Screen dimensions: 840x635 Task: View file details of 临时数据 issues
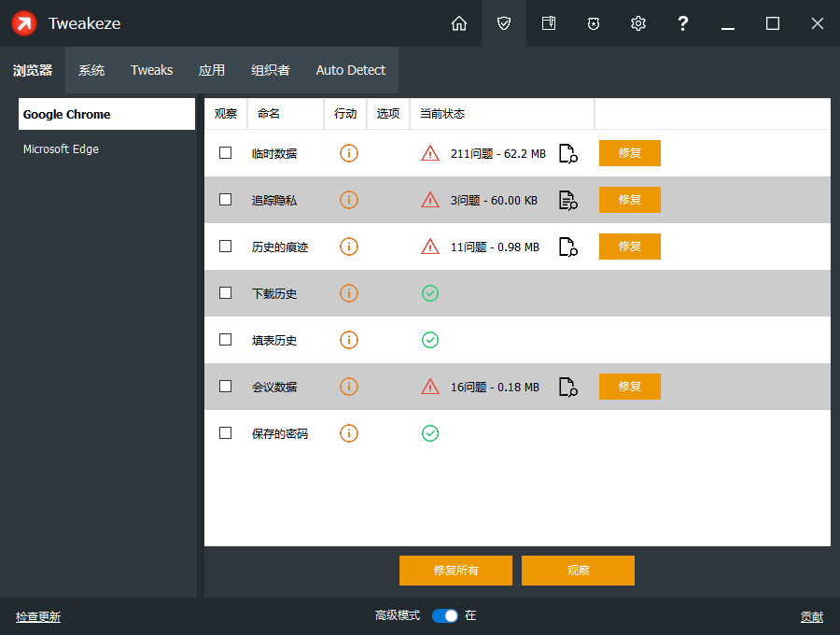568,153
